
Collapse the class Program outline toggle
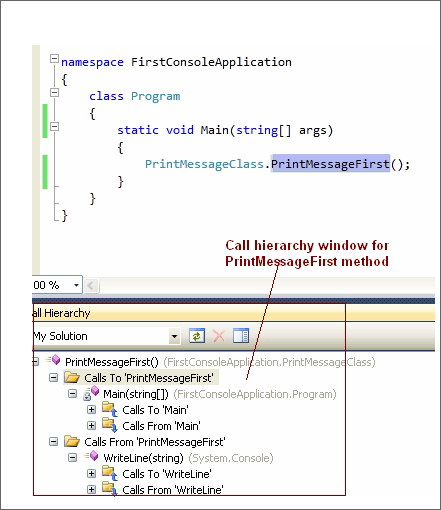[54, 93]
